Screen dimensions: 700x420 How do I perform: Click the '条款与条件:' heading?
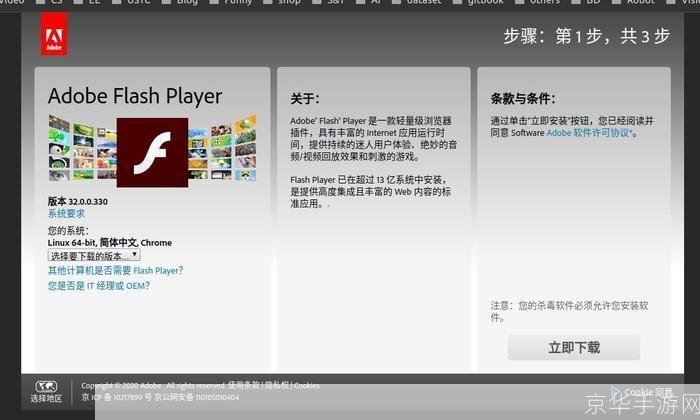click(523, 98)
